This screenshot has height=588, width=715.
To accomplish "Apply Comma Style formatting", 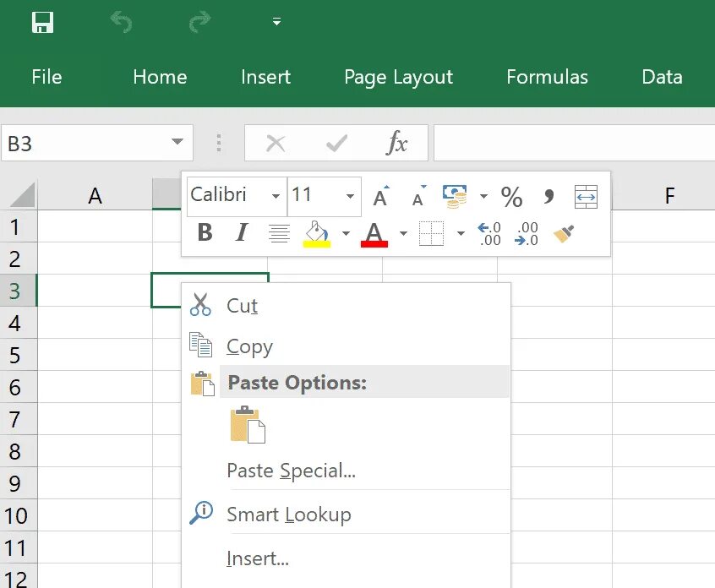I will click(x=549, y=197).
